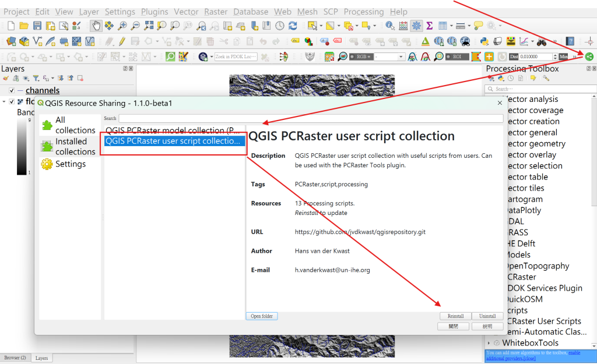Switch to the Browser (2) tab
Screen dimensions: 597x364
[15, 358]
